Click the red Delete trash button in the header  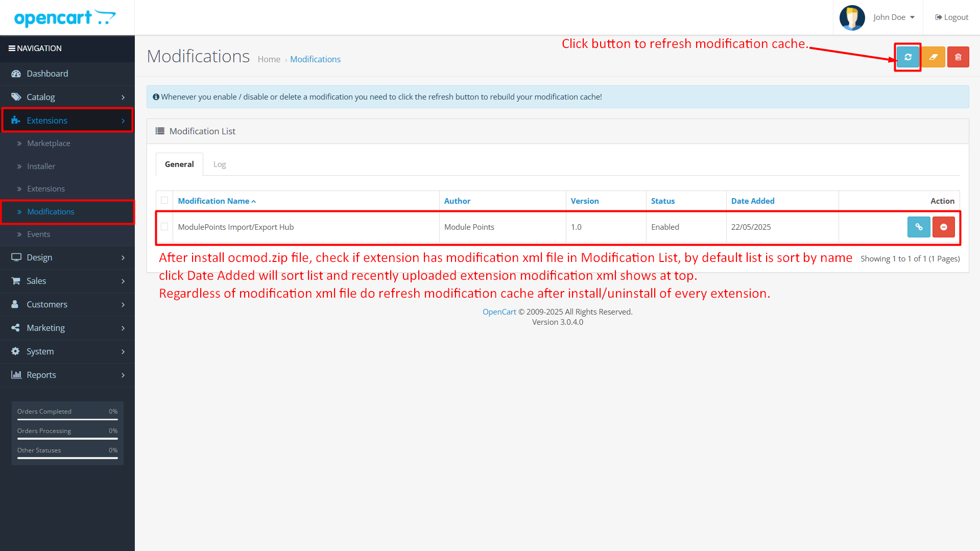point(958,57)
